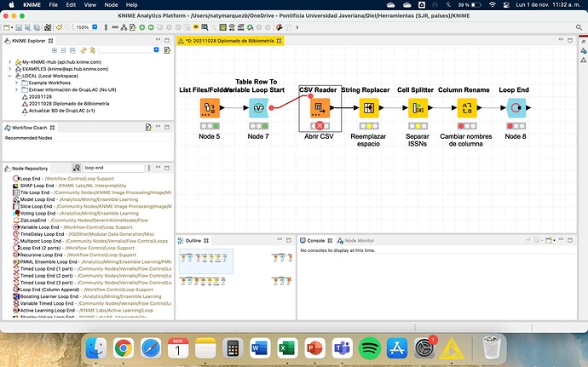Image resolution: width=588 pixels, height=367 pixels.
Task: Click the error status light under CSV Reader
Action: 320,126
